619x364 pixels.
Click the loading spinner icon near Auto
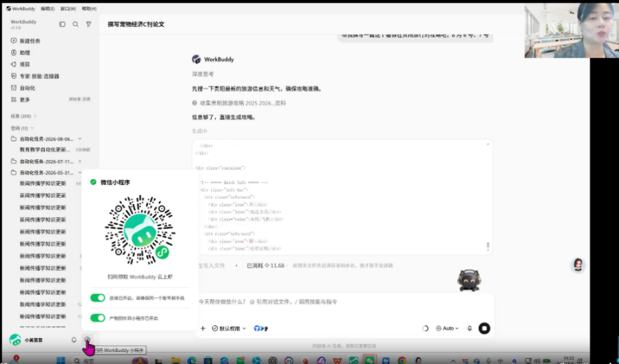(x=425, y=328)
